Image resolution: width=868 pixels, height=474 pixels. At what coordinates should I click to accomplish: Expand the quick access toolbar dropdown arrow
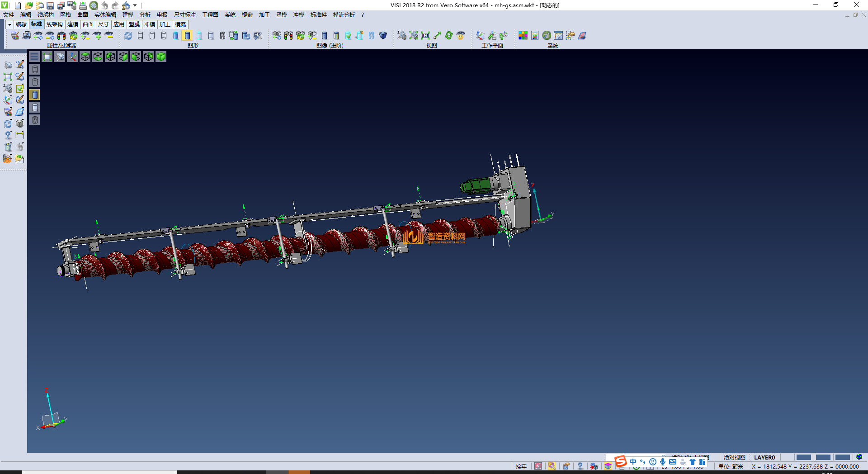click(x=135, y=5)
